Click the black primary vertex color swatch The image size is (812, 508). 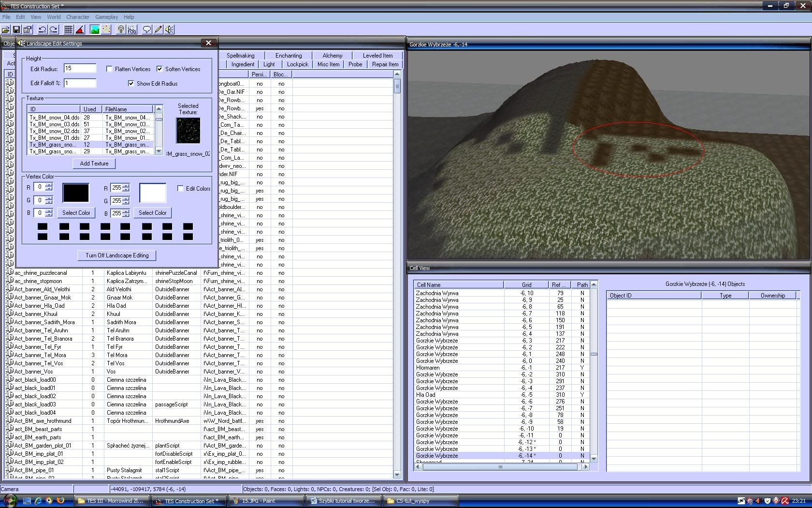(x=76, y=193)
